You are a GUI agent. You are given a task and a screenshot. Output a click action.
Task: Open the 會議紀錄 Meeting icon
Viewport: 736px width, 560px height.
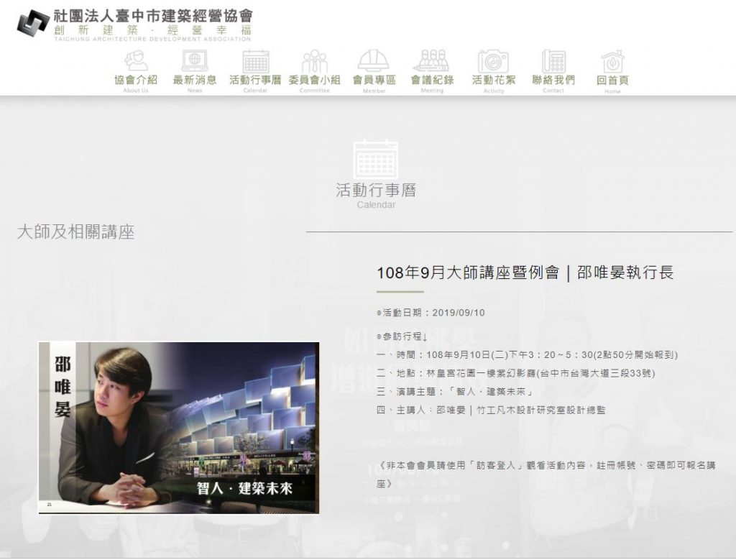click(431, 61)
